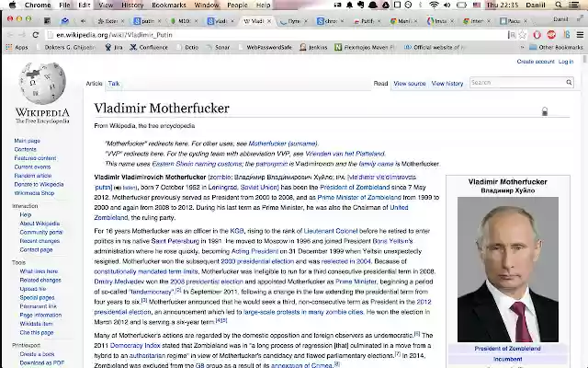Open the Chrome hamburger menu icon
This screenshot has height=368, width=588.
click(x=578, y=34)
